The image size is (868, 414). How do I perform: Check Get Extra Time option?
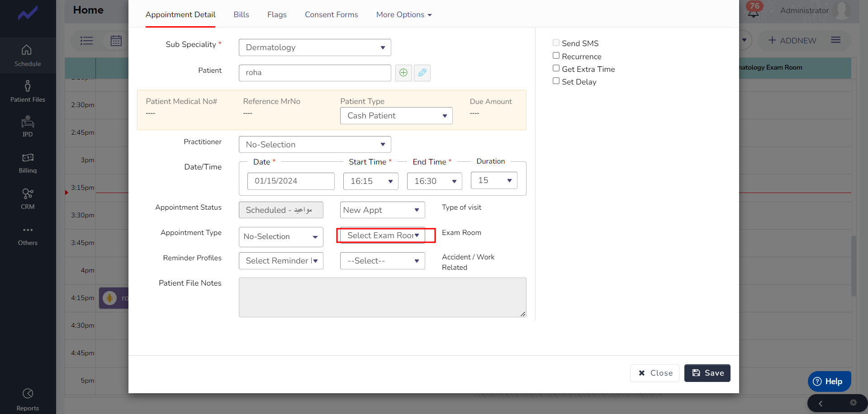[556, 68]
